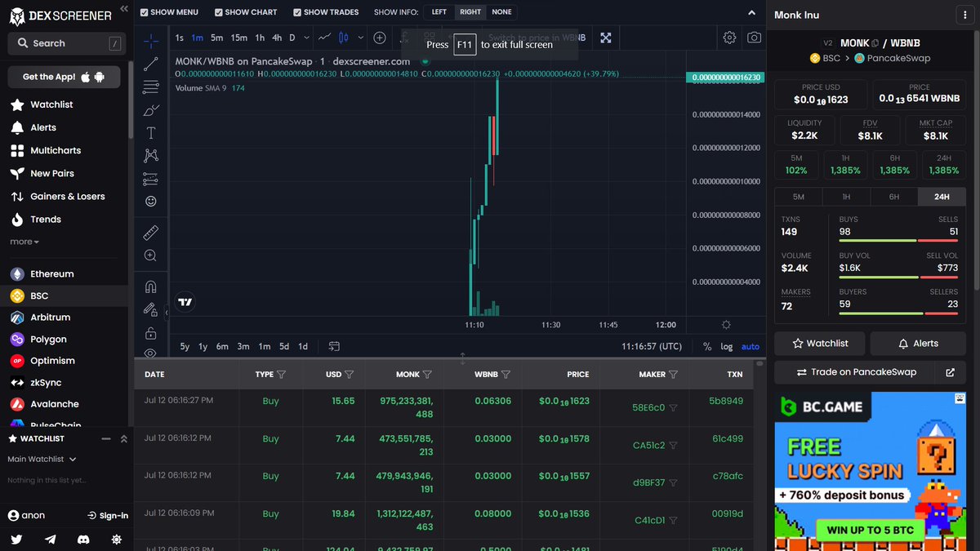The width and height of the screenshot is (980, 551).
Task: Click Trade on PancakeSwap button
Action: [857, 372]
